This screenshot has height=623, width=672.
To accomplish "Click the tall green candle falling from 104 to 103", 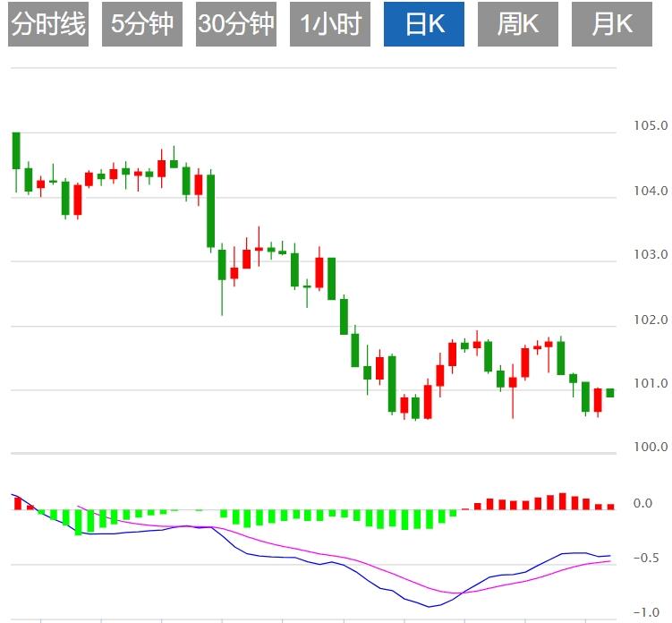I will (210, 210).
